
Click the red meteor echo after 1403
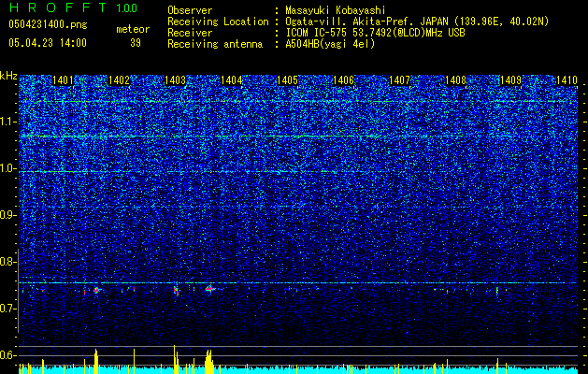[x=176, y=291]
